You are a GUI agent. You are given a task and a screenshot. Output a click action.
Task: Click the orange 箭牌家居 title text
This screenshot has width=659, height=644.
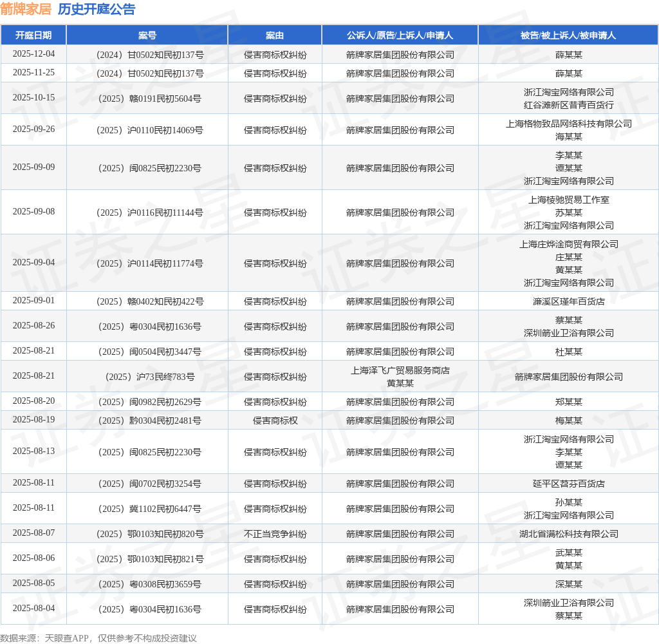(26, 9)
